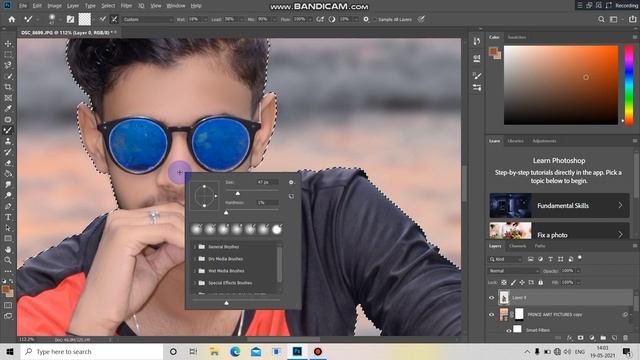
Task: Click the brush Size value field
Action: coord(267,182)
